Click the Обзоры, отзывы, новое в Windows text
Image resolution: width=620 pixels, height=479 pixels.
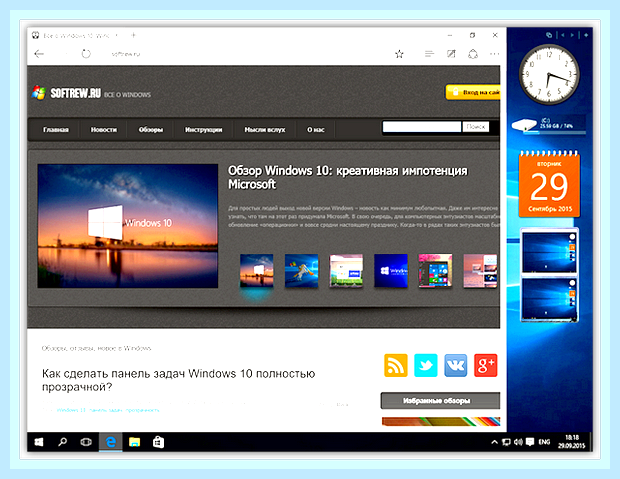pyautogui.click(x=96, y=348)
